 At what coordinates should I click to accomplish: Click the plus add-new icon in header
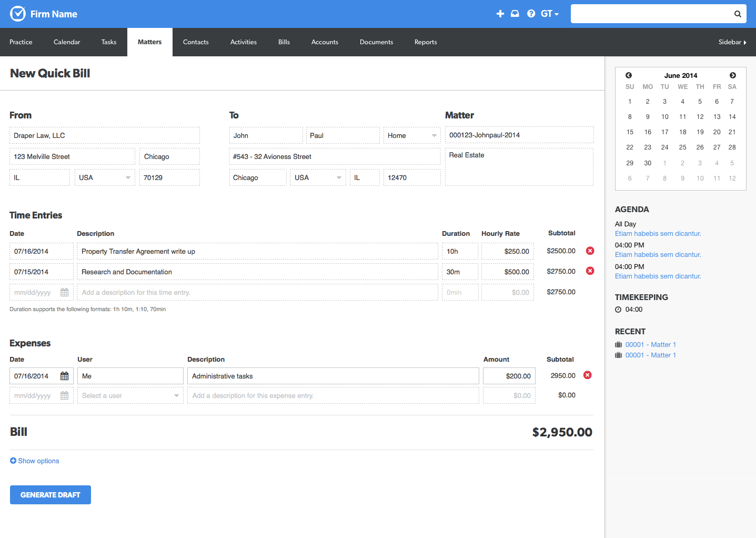click(x=500, y=14)
